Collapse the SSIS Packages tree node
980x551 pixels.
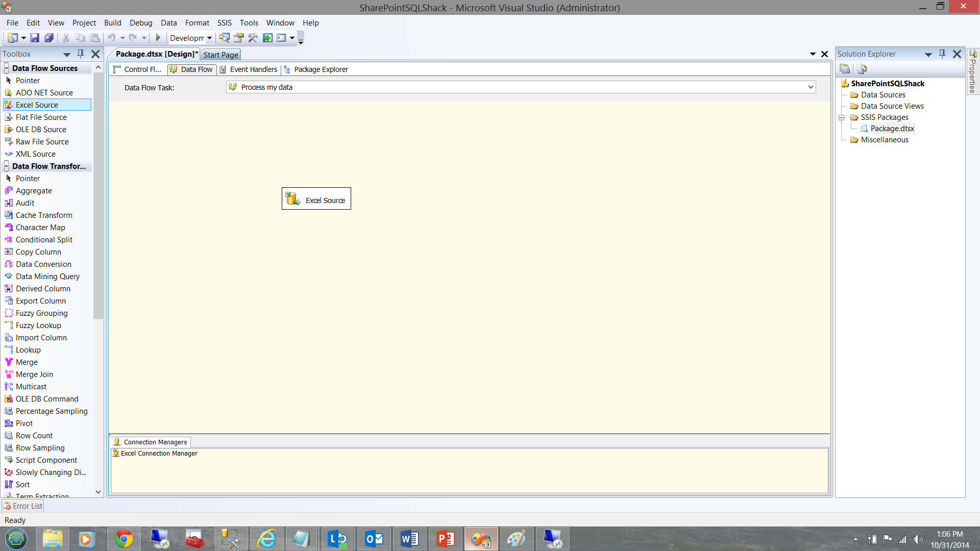[x=842, y=117]
